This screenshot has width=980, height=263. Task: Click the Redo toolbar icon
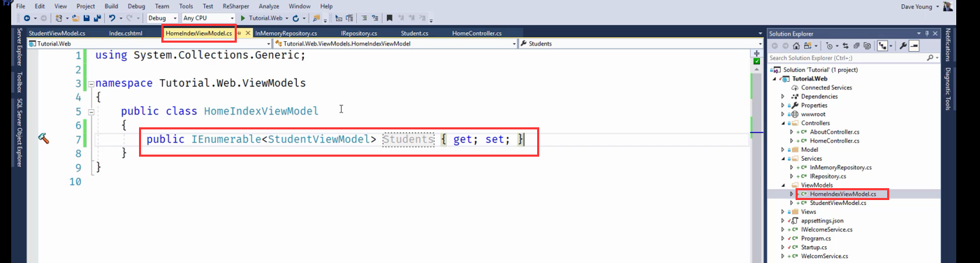[x=129, y=17]
